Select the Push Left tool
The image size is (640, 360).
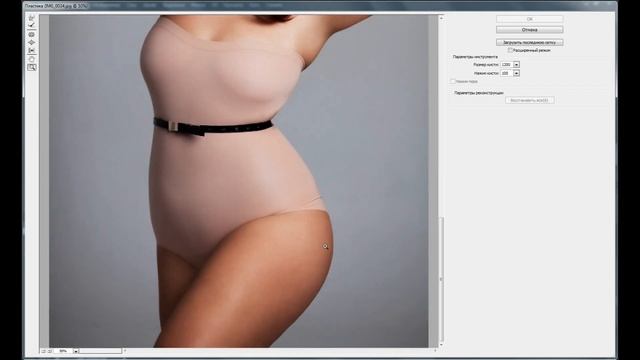pos(31,51)
